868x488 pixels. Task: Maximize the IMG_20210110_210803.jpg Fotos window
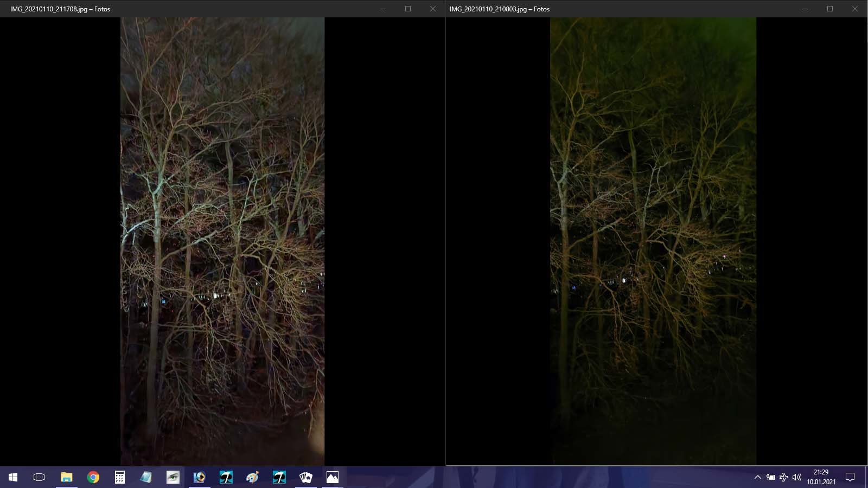tap(830, 9)
